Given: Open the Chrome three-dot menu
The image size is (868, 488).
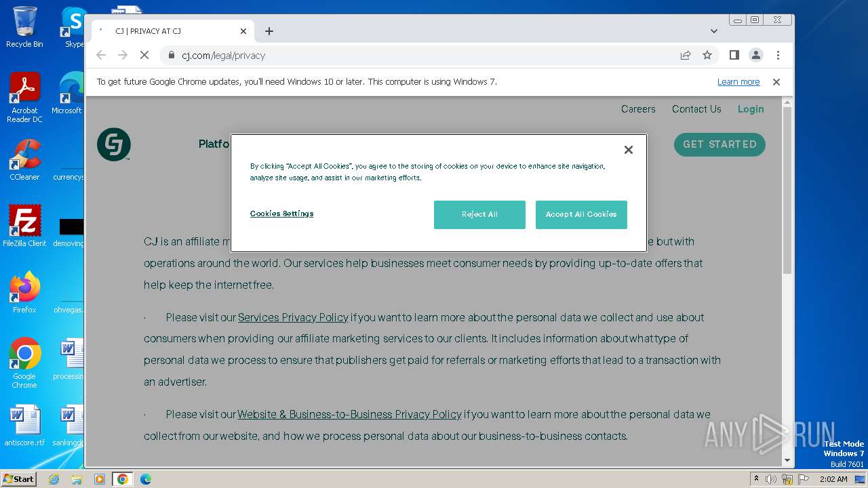Looking at the screenshot, I should (778, 55).
